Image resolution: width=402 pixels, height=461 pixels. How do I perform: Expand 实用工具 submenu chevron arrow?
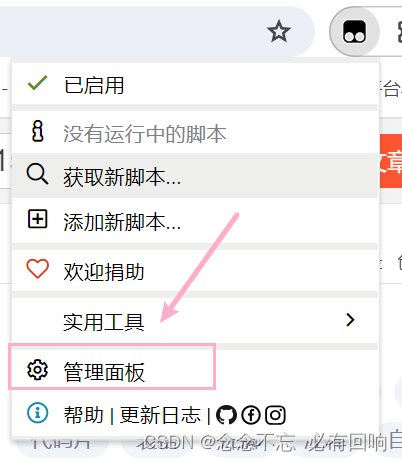coord(350,320)
